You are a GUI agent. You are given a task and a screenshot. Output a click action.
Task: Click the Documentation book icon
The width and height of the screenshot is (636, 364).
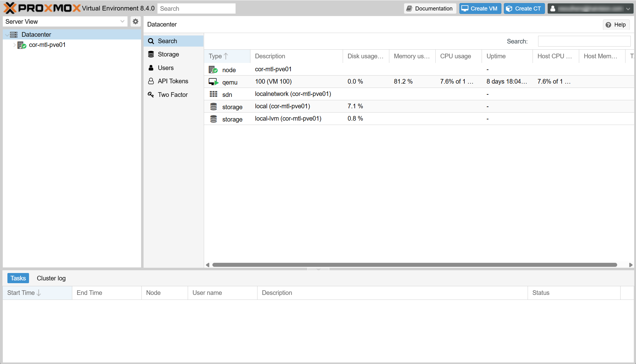409,9
